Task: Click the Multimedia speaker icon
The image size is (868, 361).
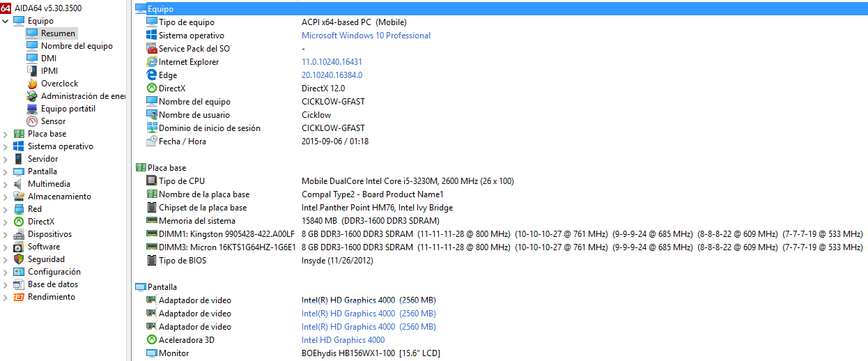Action: click(19, 184)
